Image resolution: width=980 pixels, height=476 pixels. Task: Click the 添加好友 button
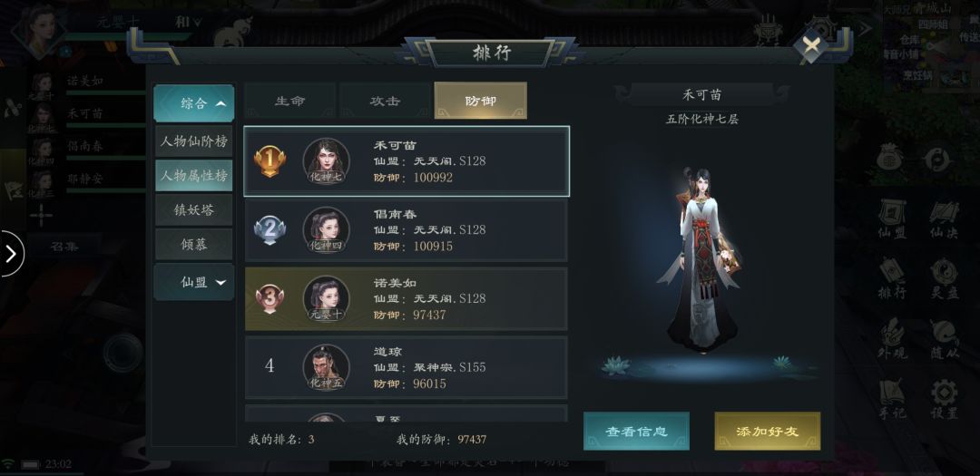[768, 431]
